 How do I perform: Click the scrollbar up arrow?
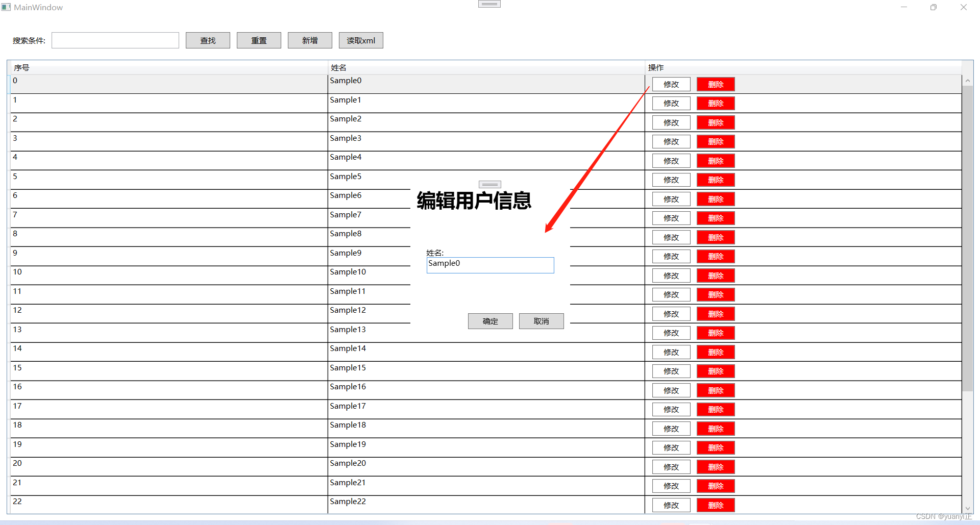968,81
